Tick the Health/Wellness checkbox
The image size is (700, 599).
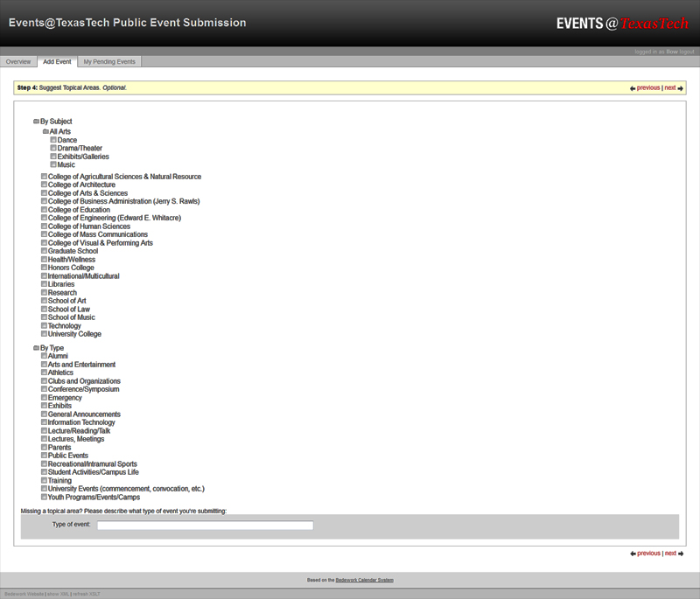(x=45, y=259)
